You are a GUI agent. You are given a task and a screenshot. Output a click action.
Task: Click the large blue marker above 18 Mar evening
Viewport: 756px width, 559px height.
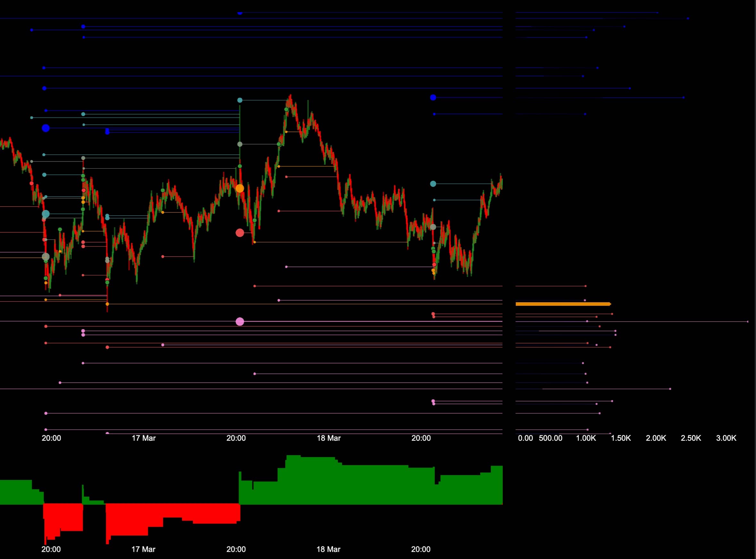(x=433, y=97)
